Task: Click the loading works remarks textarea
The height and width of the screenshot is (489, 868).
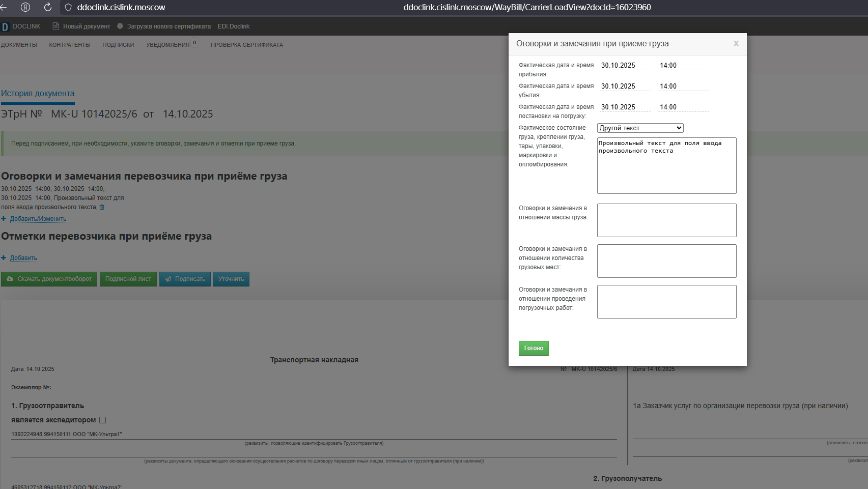Action: point(667,302)
